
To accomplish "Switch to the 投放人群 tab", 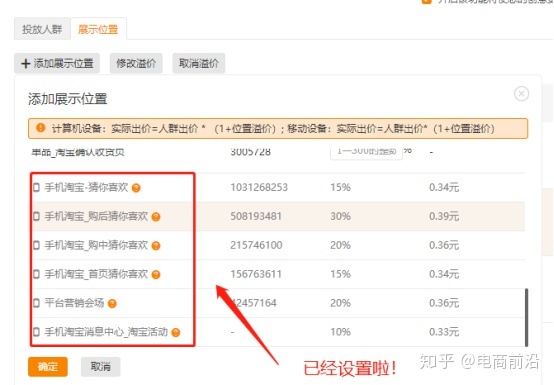I will pyautogui.click(x=42, y=29).
